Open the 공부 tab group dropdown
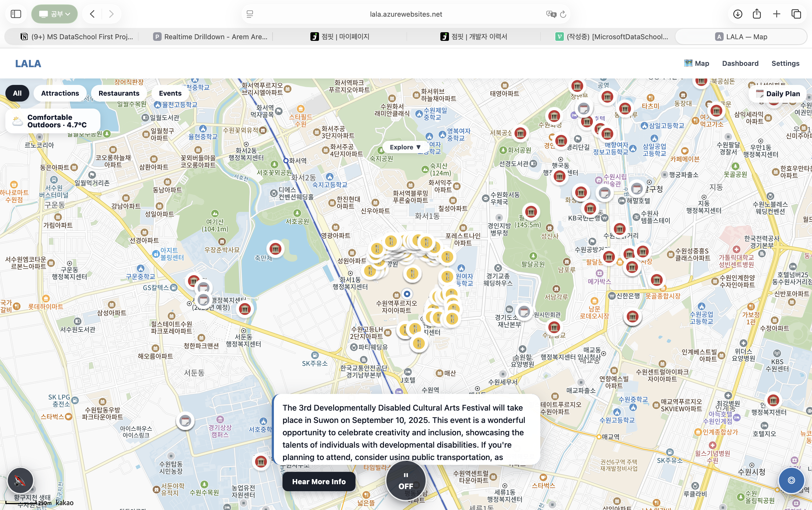Viewport: 812px width, 510px height. (x=55, y=14)
